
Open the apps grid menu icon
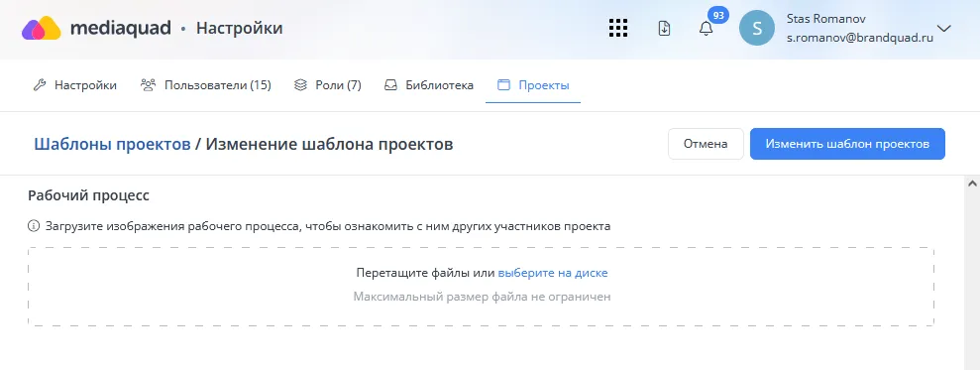point(618,28)
